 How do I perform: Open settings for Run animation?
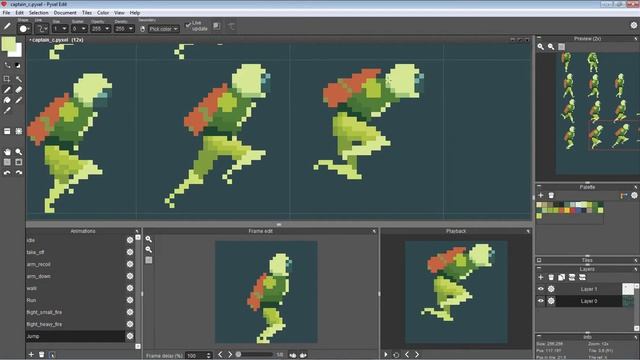[x=130, y=300]
